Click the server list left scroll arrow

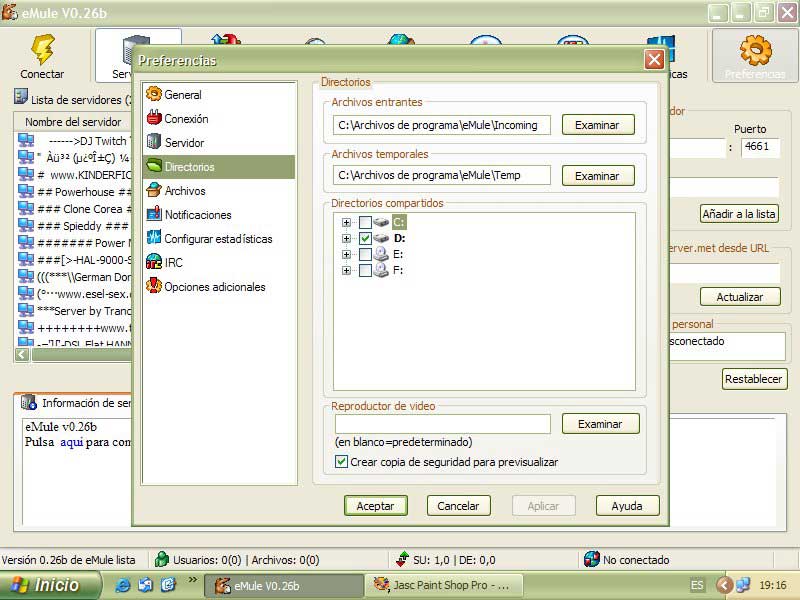(22, 355)
